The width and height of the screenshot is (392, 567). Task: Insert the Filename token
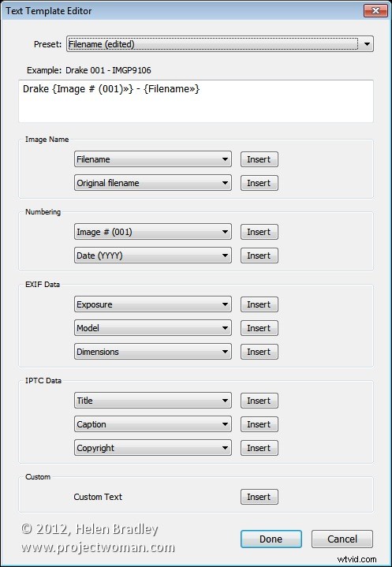tap(259, 159)
